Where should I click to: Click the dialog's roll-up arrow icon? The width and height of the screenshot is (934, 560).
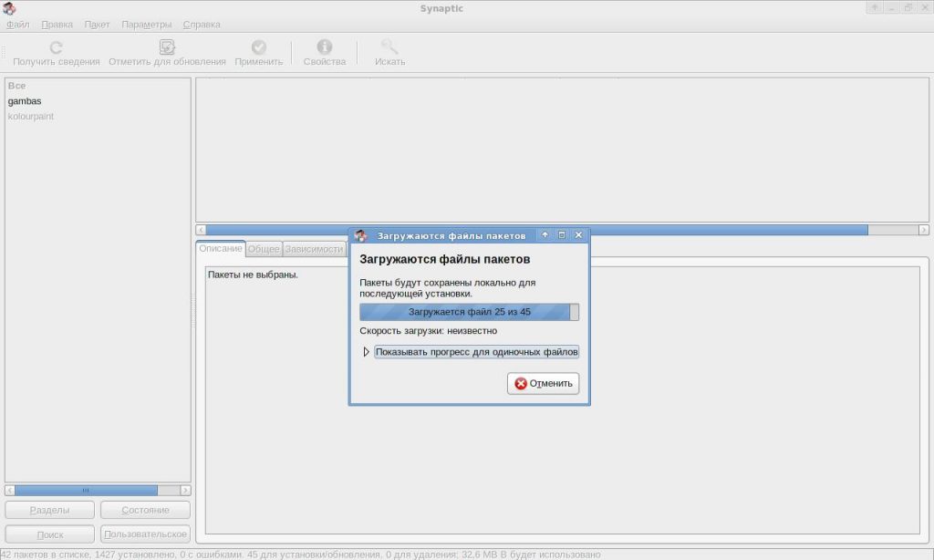(545, 234)
